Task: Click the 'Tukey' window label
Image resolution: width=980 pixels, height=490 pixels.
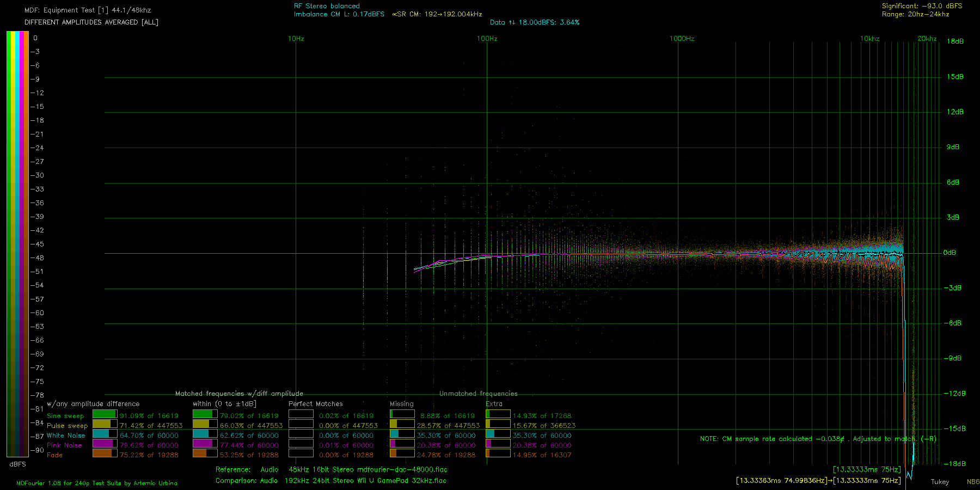Action: click(940, 482)
